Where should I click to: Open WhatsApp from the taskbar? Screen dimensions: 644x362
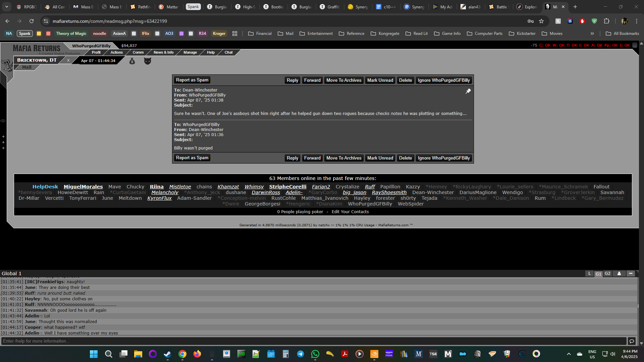pos(315,354)
